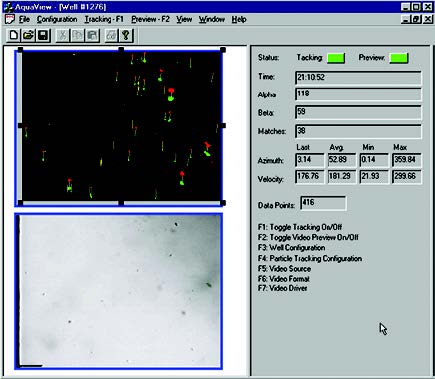Click the 'Min' column header
The image size is (435, 379).
point(368,147)
